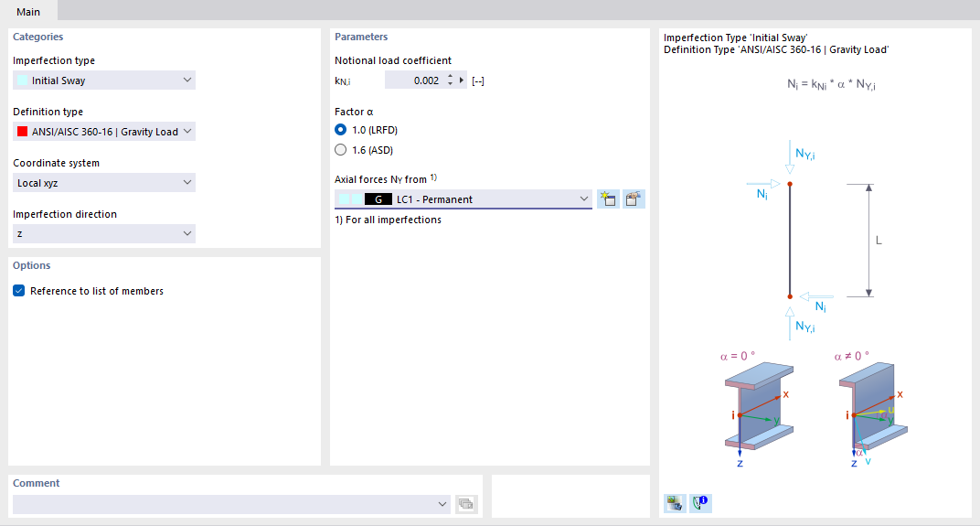
Task: Switch to the Main tab
Action: pyautogui.click(x=28, y=12)
